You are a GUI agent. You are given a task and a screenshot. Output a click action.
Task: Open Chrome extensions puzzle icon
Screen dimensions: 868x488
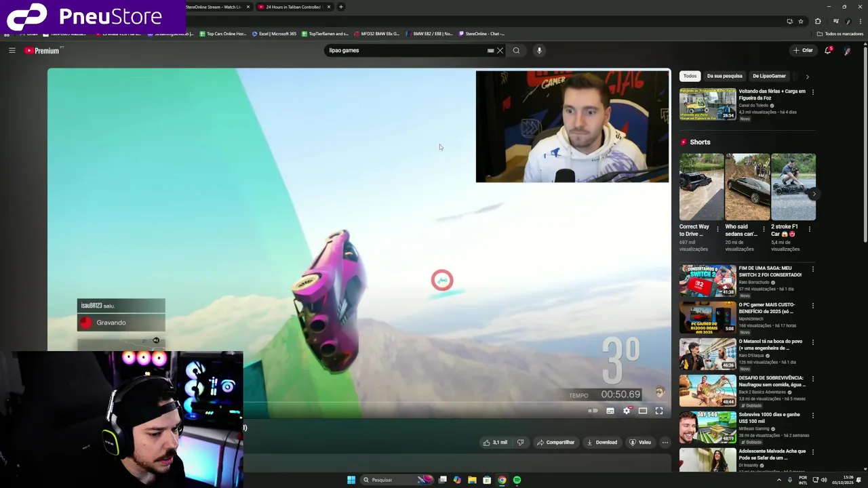[818, 21]
